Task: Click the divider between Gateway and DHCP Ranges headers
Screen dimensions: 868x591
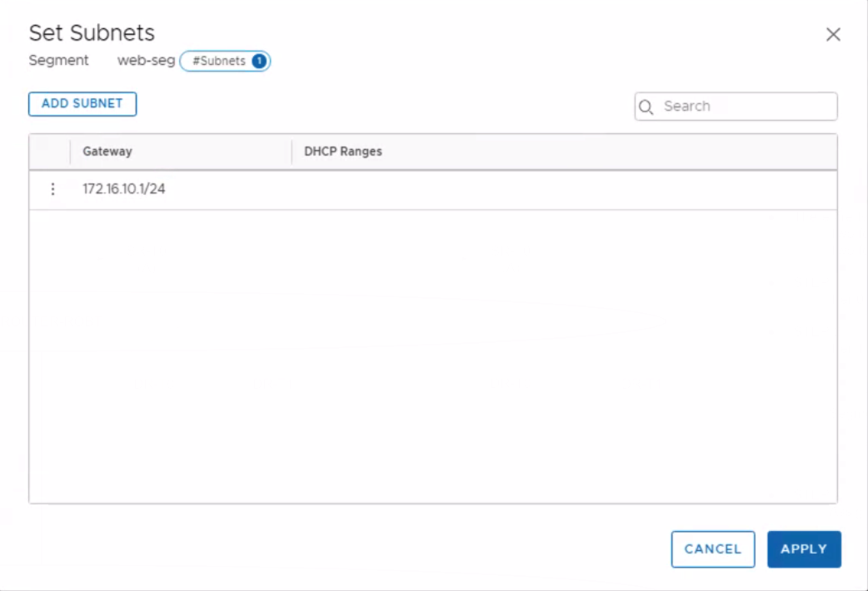Action: (x=292, y=151)
